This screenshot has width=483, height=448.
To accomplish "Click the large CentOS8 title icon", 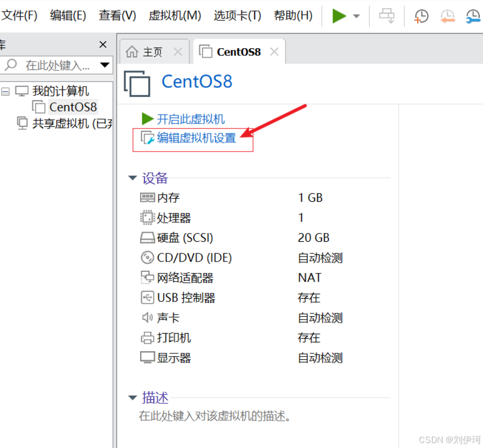I will pos(137,83).
